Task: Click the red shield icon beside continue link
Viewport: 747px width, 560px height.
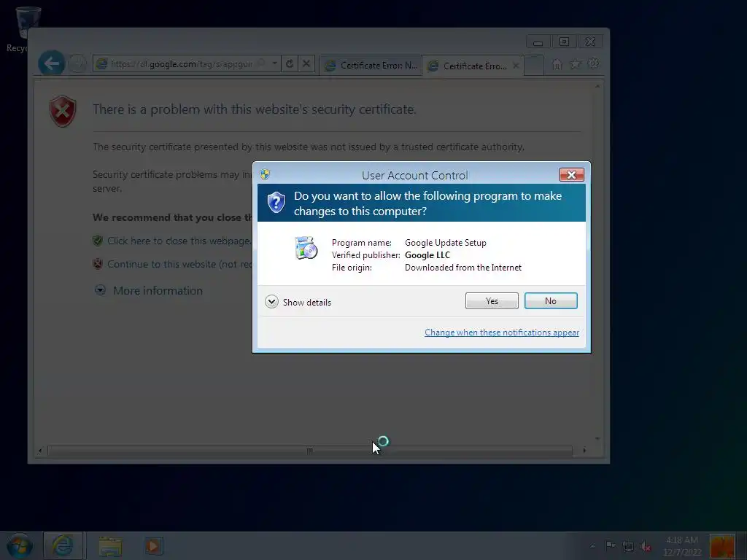Action: pos(98,264)
